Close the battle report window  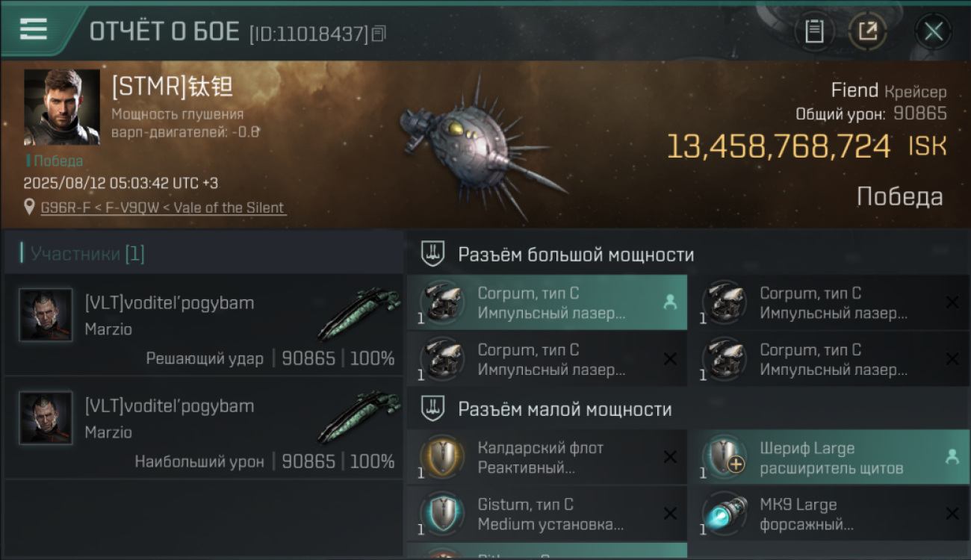(x=933, y=31)
